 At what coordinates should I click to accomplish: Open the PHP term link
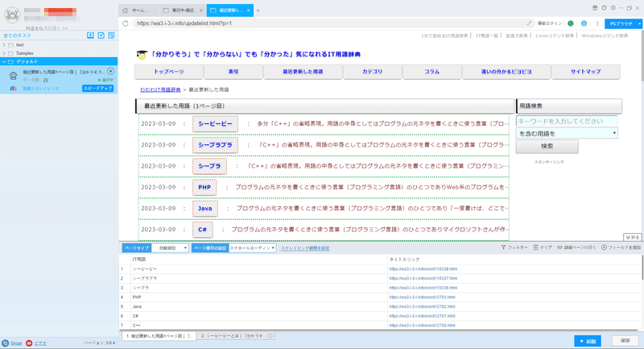tap(204, 188)
